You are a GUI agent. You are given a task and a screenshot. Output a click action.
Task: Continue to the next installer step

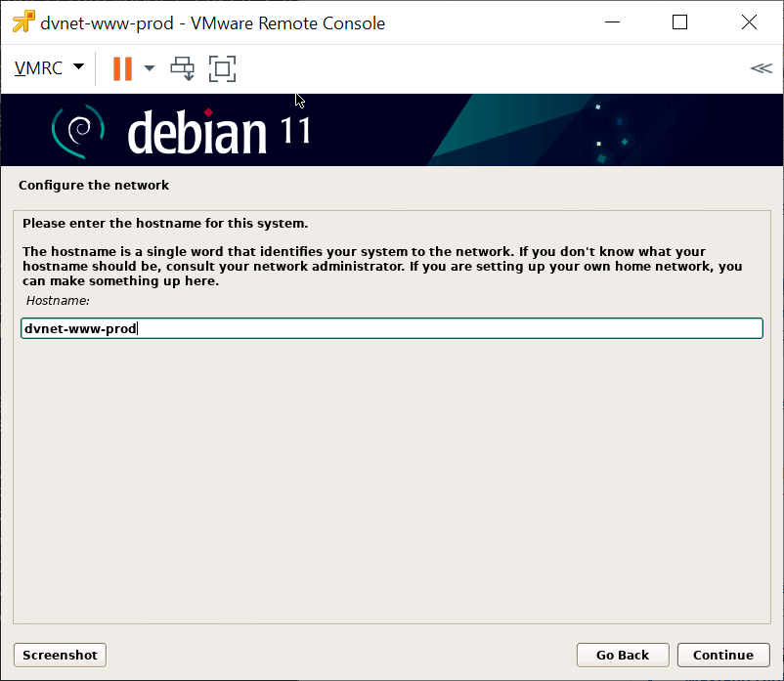723,655
